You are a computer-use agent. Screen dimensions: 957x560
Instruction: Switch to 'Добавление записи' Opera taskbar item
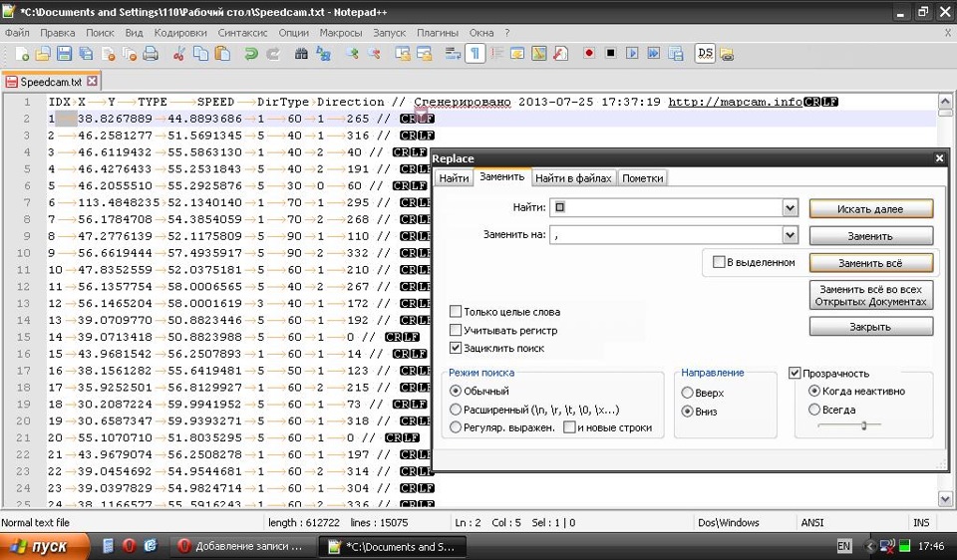tap(241, 547)
